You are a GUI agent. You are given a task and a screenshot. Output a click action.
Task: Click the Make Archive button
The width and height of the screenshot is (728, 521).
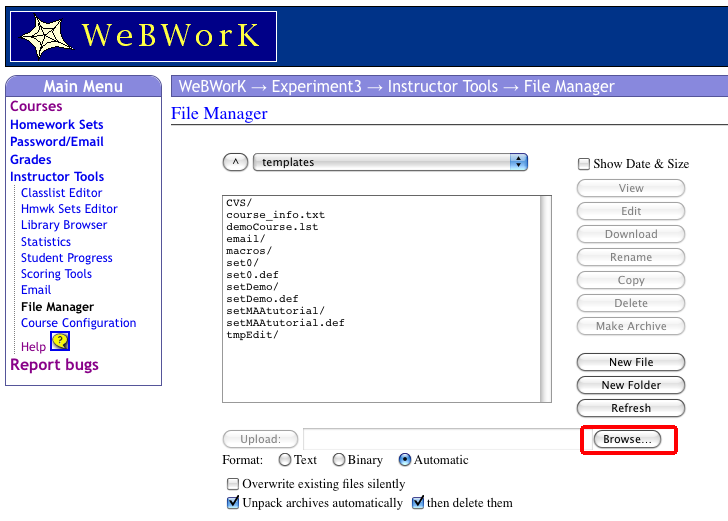(x=631, y=326)
